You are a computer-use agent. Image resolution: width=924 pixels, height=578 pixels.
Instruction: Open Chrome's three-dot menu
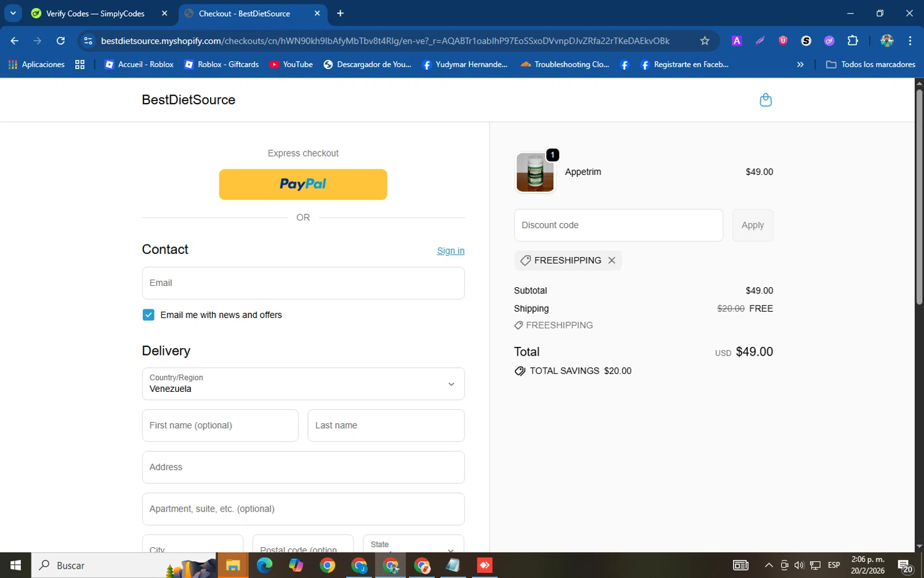(910, 41)
